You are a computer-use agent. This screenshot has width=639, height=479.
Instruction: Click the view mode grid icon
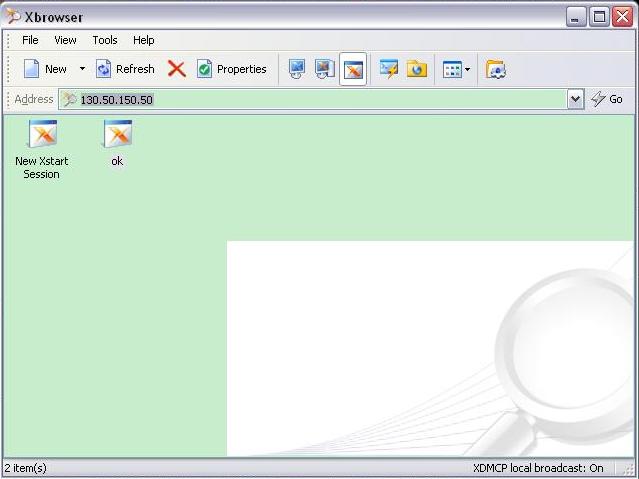coord(452,69)
